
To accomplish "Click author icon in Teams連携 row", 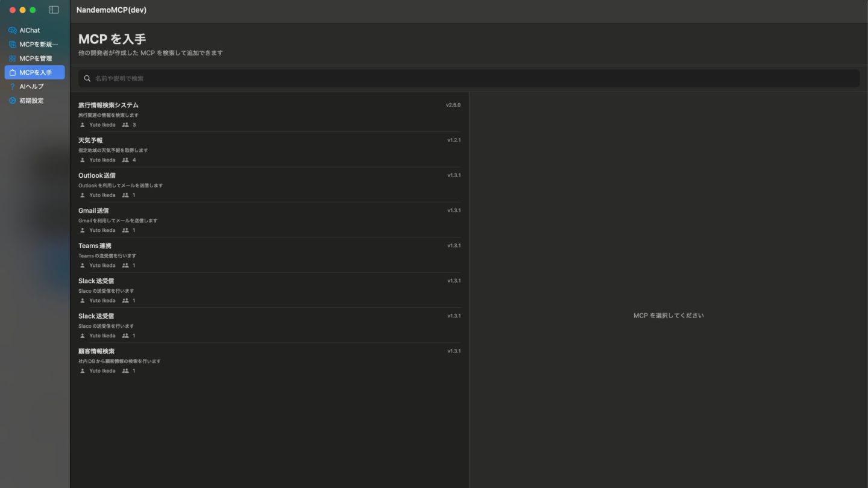I will tap(83, 265).
